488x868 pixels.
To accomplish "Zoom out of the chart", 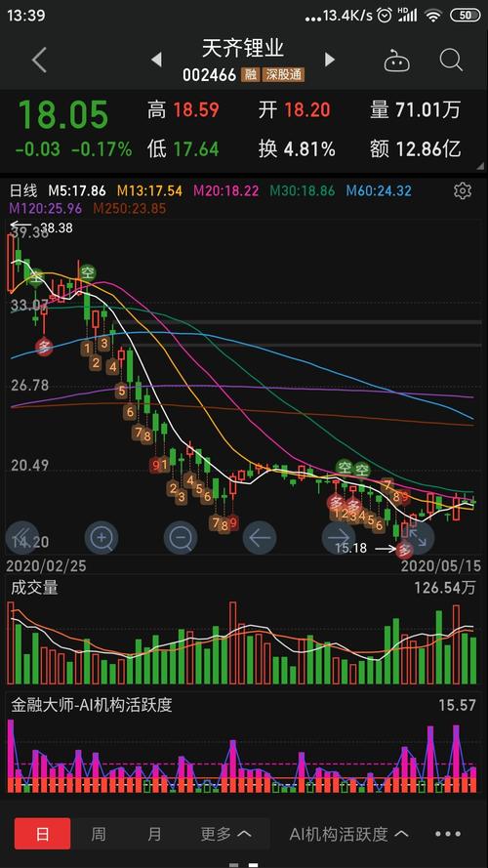I will tap(181, 537).
